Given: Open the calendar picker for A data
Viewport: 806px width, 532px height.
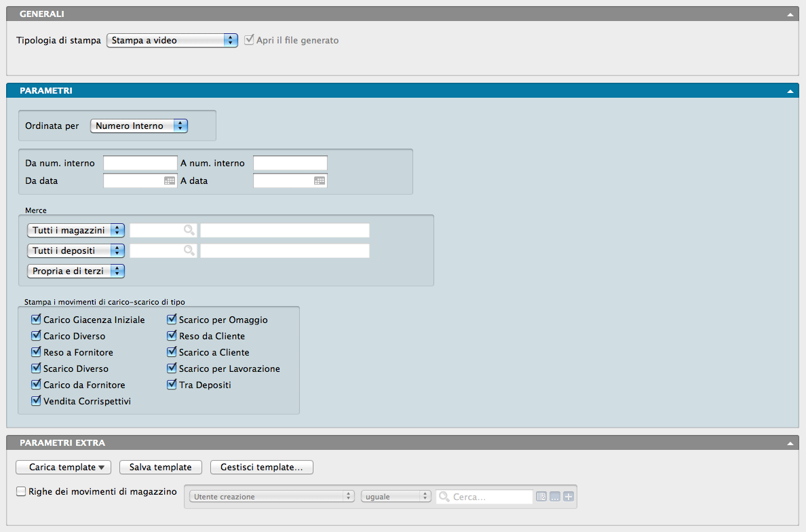Looking at the screenshot, I should tap(320, 181).
